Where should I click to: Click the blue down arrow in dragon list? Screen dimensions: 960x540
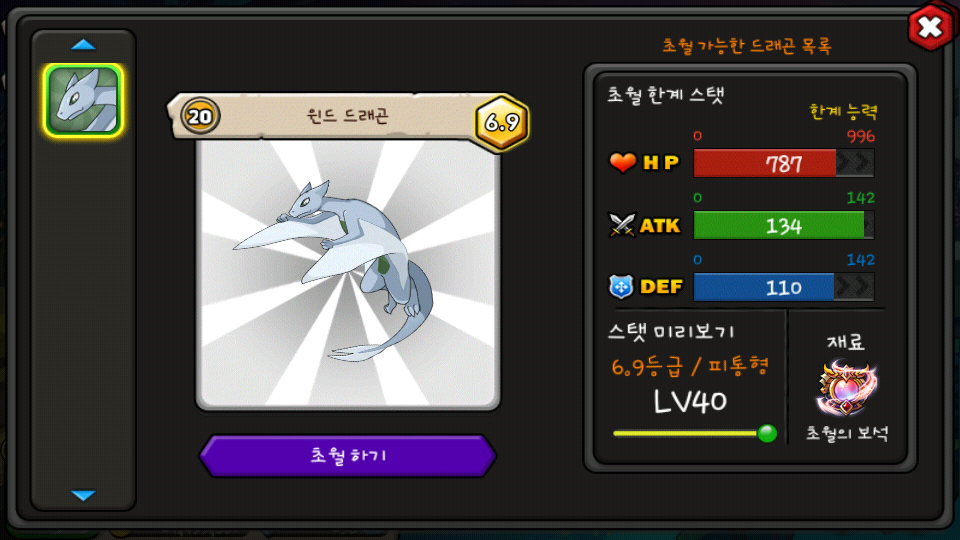(83, 495)
